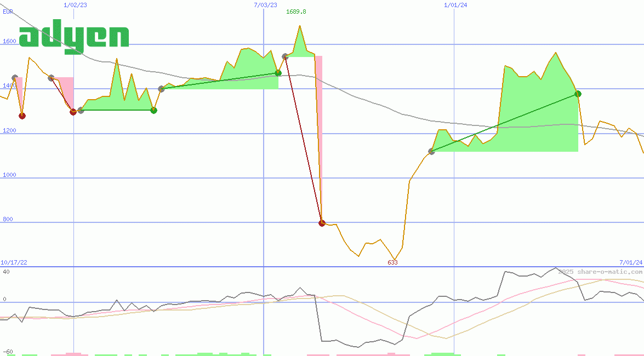644x356 pixels.
Task: Select the 7/03/23 date label
Action: [x=265, y=5]
